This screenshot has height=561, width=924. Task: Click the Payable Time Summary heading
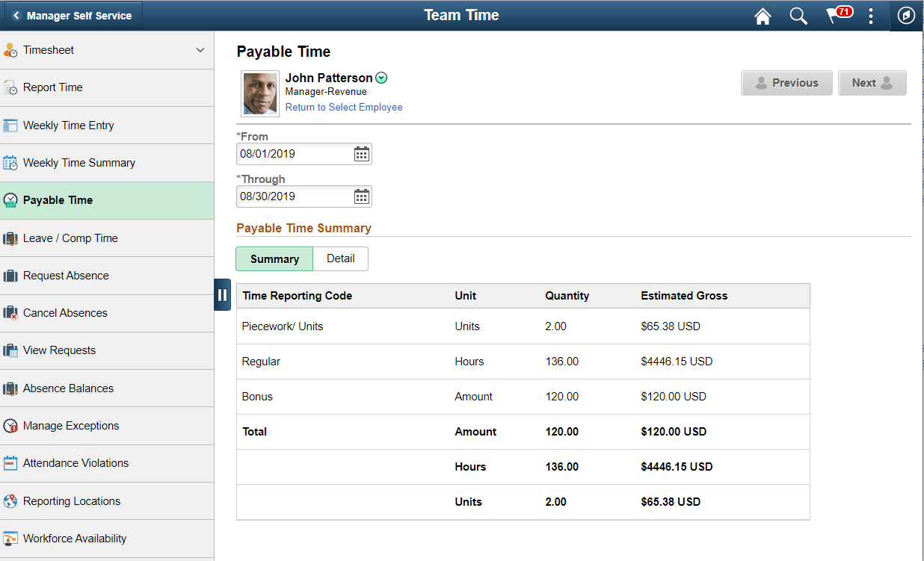point(304,229)
